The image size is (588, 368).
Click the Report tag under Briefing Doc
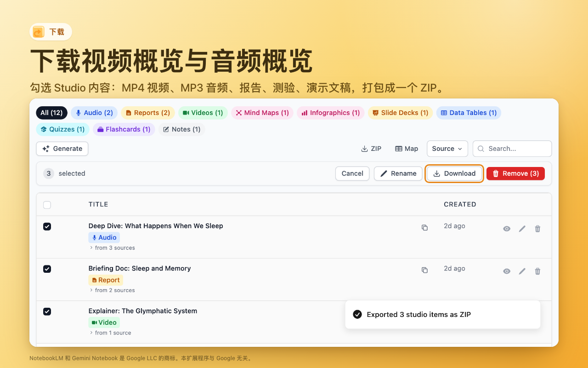pyautogui.click(x=106, y=280)
